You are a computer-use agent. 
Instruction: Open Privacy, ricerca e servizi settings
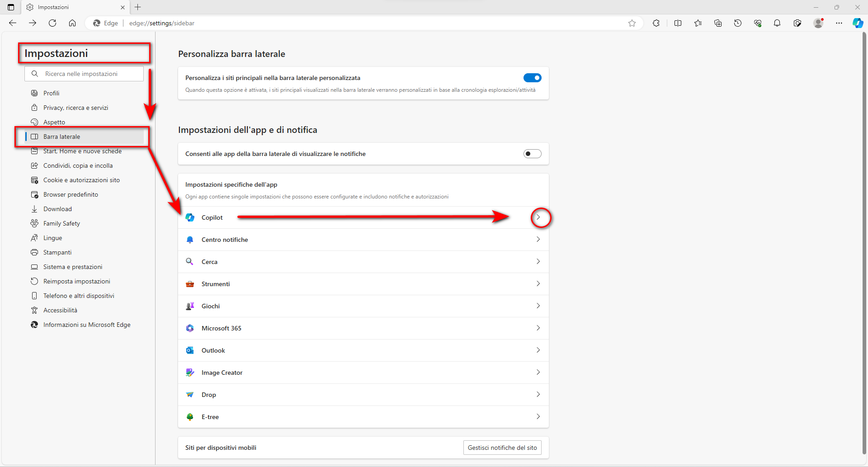click(x=75, y=108)
